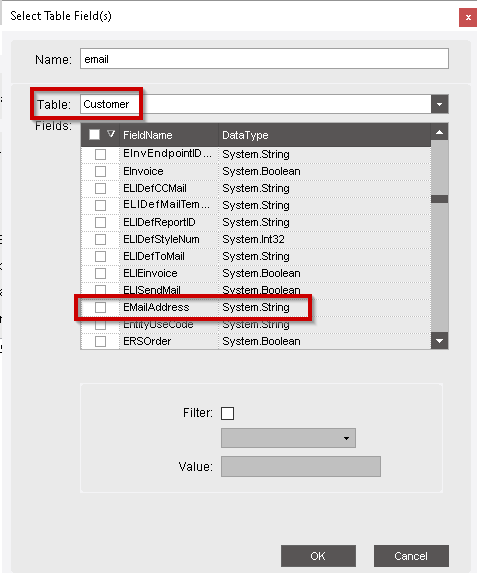Expand the filter condition dropdown
Image resolution: width=477 pixels, height=573 pixels.
click(288, 438)
